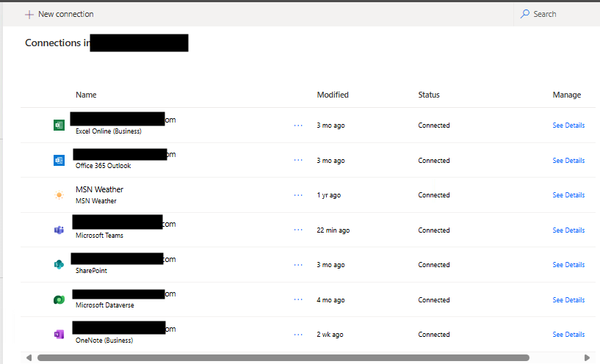600x364 pixels.
Task: Click the SharePoint icon
Action: click(59, 265)
